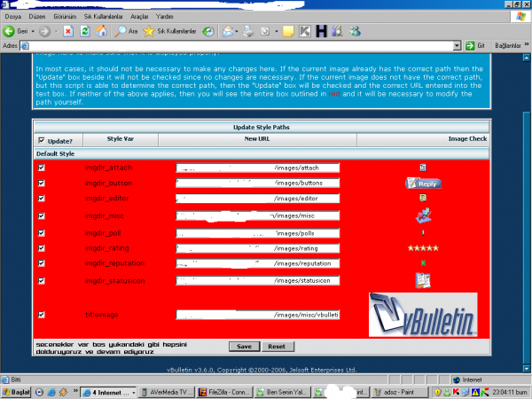Click the Internet zone globe icon
Image resolution: width=532 pixels, height=399 pixels.
coord(457,379)
